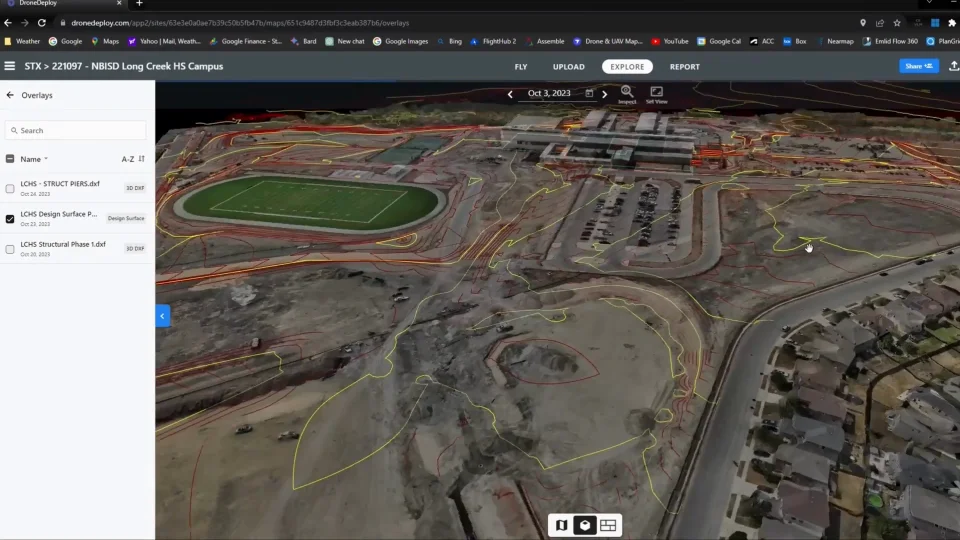This screenshot has height=540, width=960.
Task: Select LCHS Structural Phase 1.dxf name
Action: pyautogui.click(x=63, y=244)
